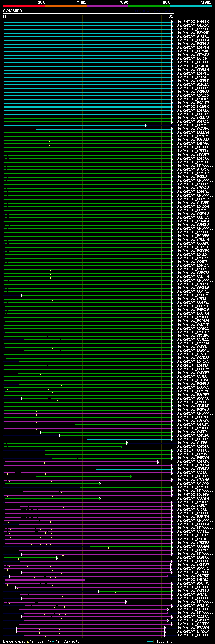Select the UniRef100_A9NWI3 label
Viewport: 215px width, 644px height.
(x=193, y=118)
